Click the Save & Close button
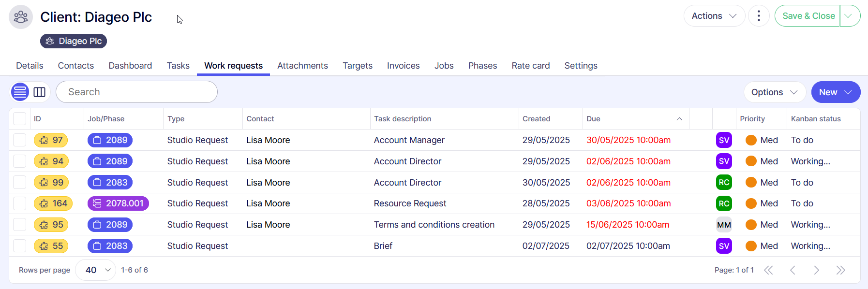The image size is (868, 289). click(808, 16)
